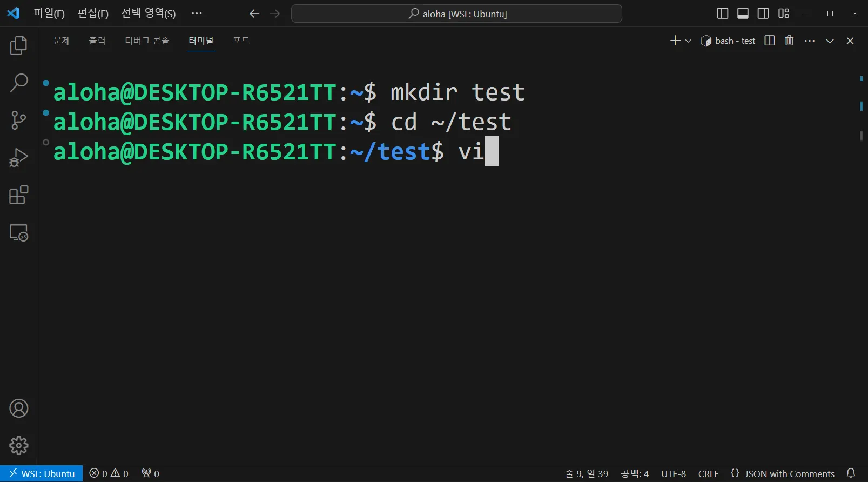
Task: Open the Explorer view in activity bar
Action: [18, 46]
